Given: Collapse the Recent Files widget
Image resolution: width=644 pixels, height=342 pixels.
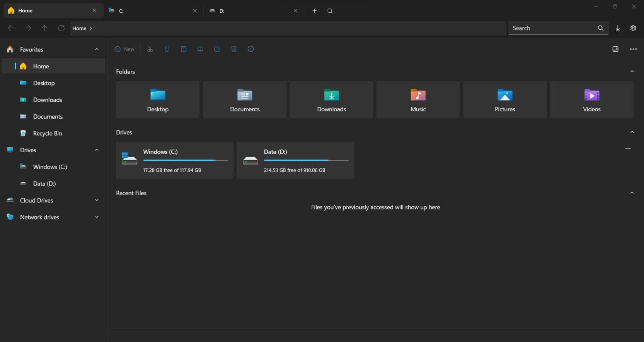Looking at the screenshot, I should [632, 193].
